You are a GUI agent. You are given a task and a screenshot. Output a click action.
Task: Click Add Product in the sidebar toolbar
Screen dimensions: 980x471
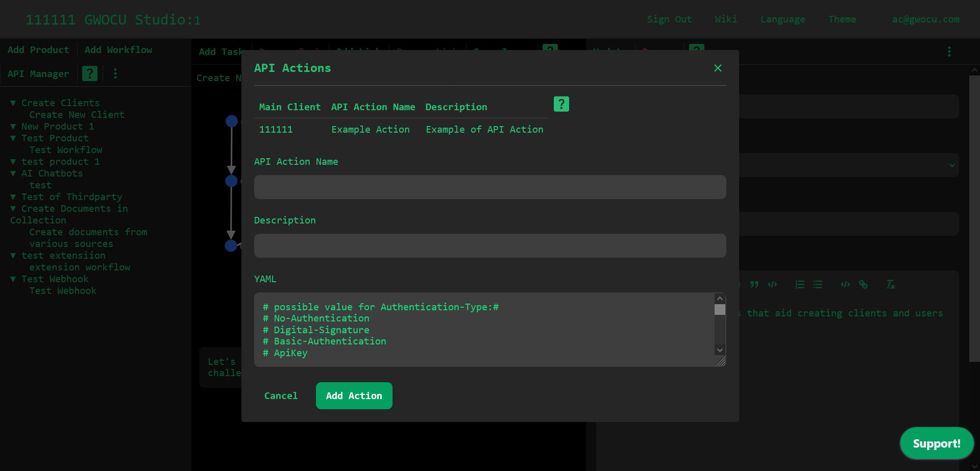38,50
